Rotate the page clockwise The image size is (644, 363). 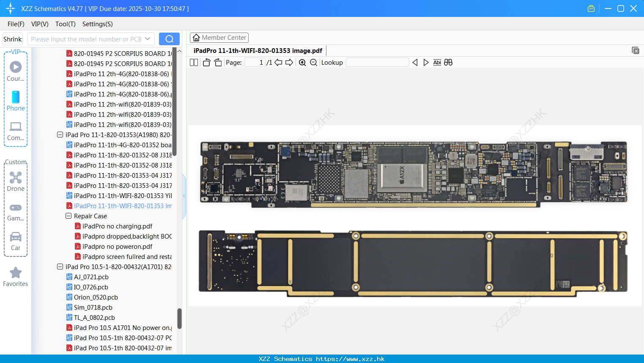(x=218, y=63)
